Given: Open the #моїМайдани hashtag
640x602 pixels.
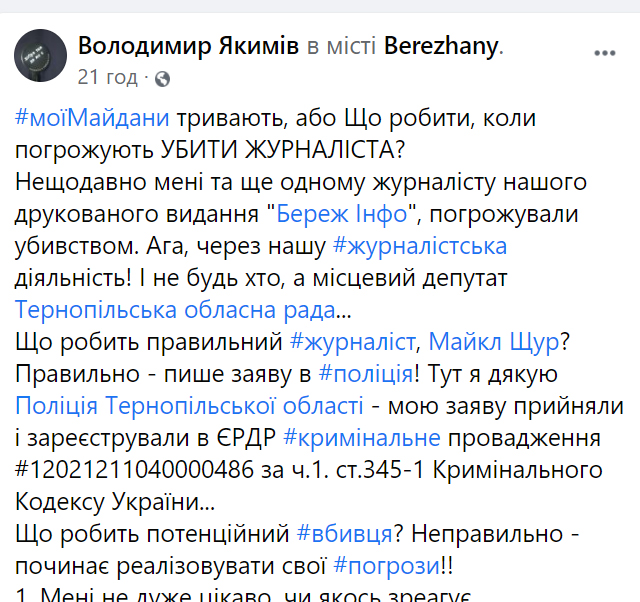Looking at the screenshot, I should point(92,119).
